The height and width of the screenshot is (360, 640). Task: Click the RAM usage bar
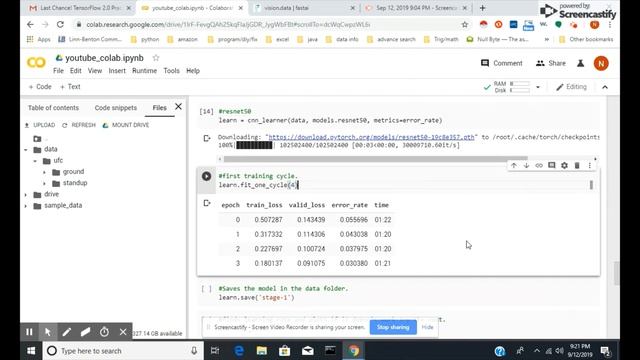point(520,84)
